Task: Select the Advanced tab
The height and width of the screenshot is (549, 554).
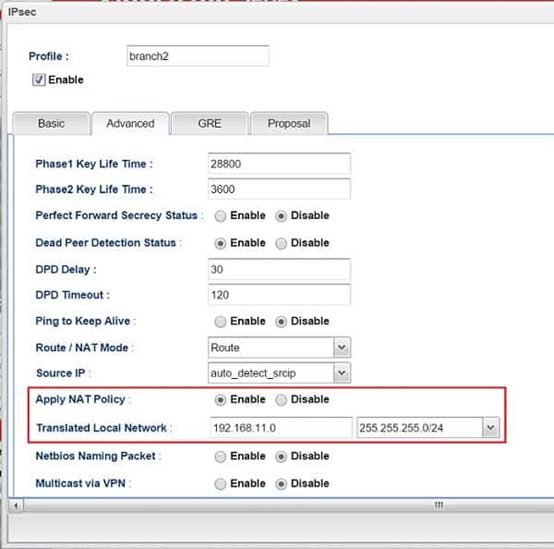Action: coord(130,123)
